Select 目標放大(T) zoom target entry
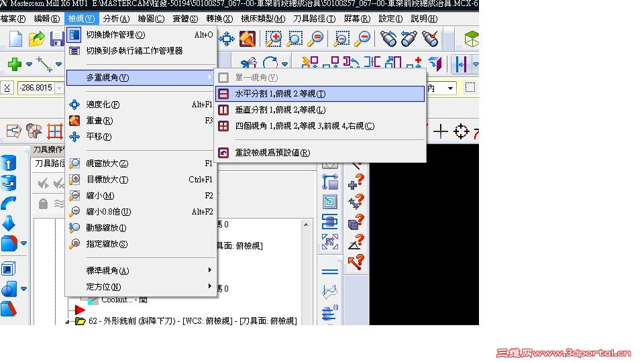644x362 pixels. pyautogui.click(x=141, y=180)
